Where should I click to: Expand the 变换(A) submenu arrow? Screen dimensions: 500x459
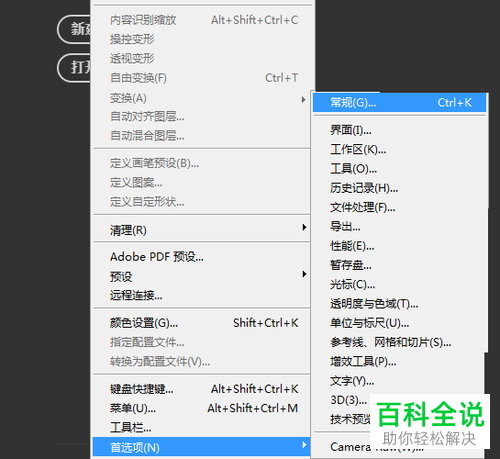tap(303, 99)
